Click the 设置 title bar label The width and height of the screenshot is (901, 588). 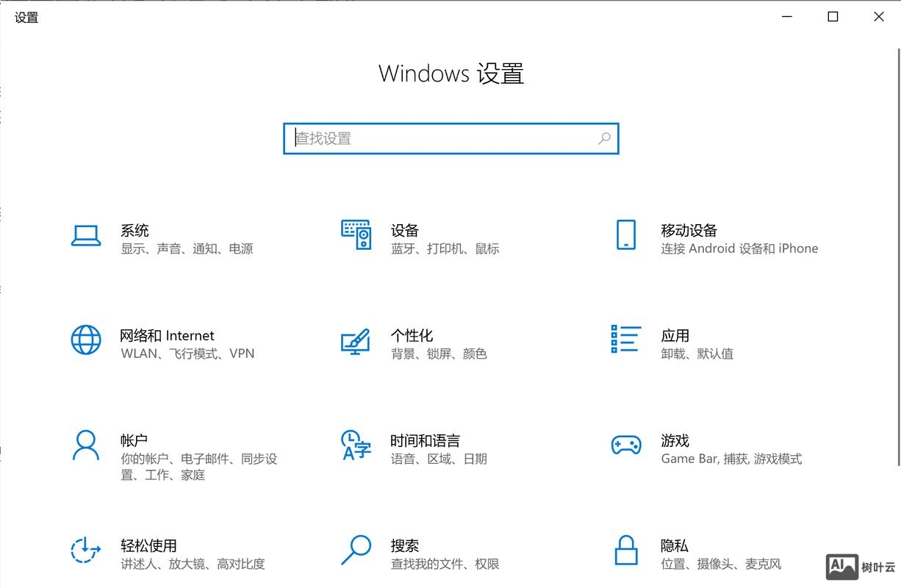point(26,17)
